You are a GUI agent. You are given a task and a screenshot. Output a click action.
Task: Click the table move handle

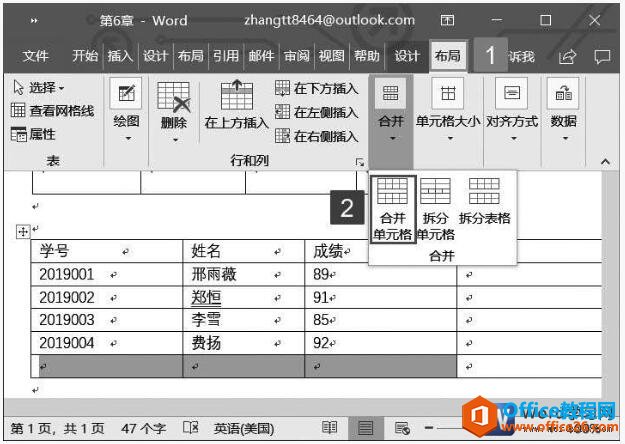(23, 232)
